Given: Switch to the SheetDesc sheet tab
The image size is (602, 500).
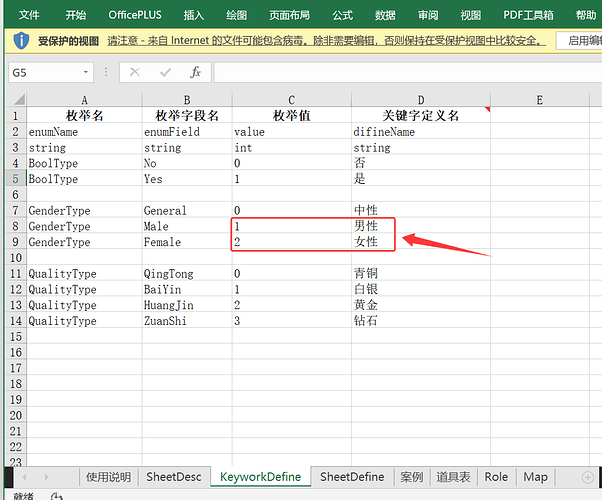Looking at the screenshot, I should pos(174,477).
